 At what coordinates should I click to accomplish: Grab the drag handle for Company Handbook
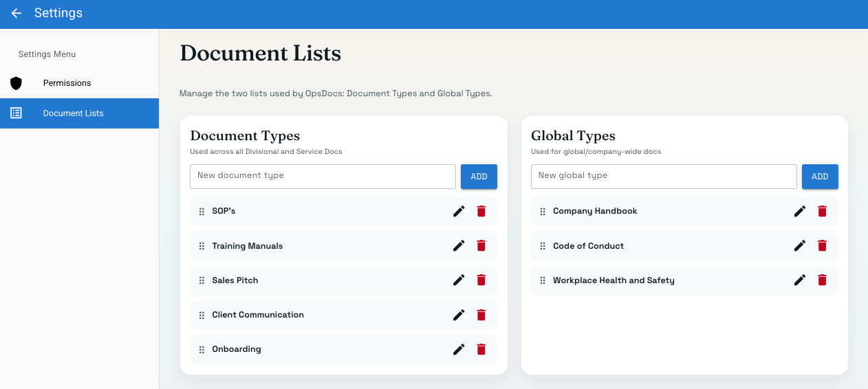pyautogui.click(x=543, y=212)
